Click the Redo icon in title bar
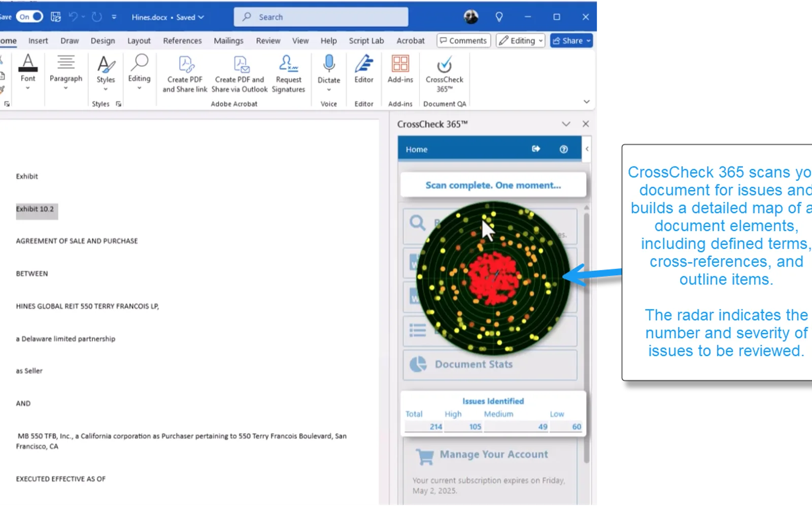Viewport: 812px width, 508px height. click(x=96, y=17)
